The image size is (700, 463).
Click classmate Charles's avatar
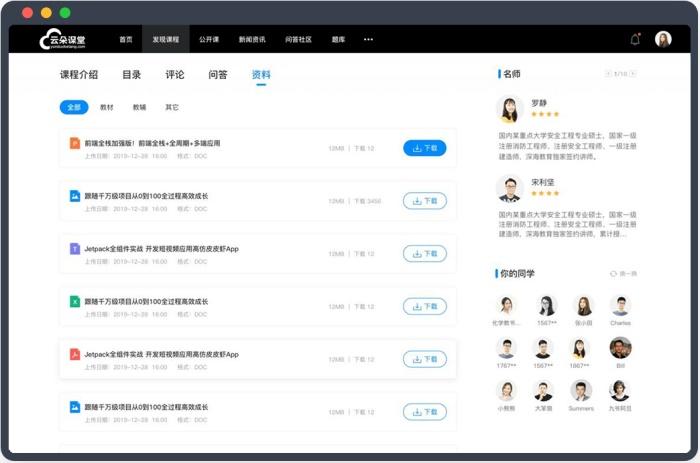click(621, 305)
